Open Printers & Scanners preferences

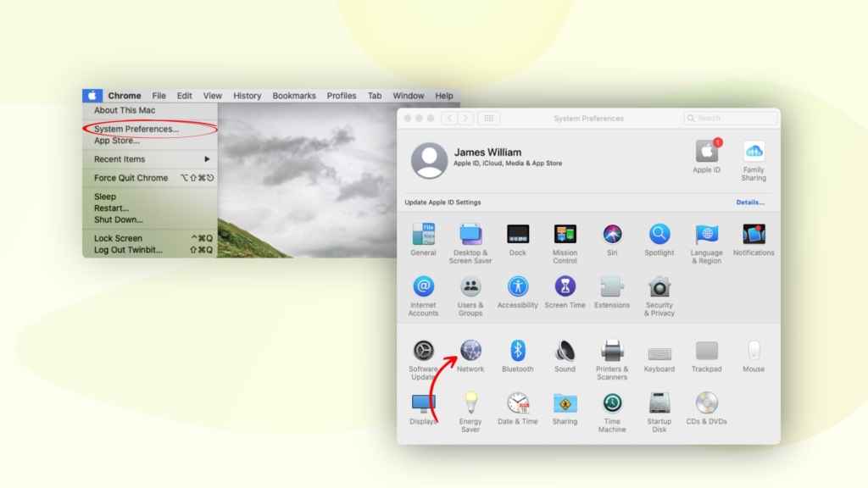(x=612, y=359)
